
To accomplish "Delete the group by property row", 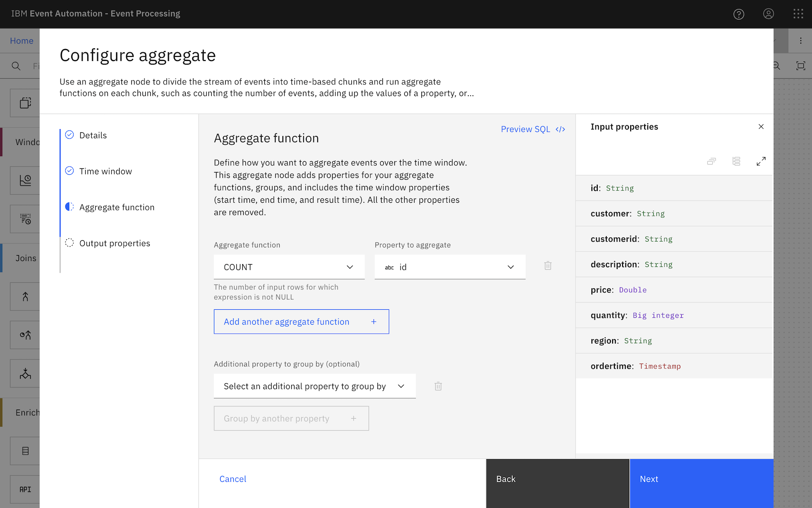I will [x=438, y=386].
